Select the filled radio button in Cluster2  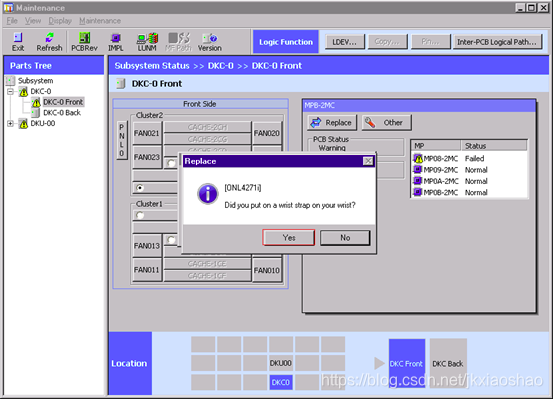(x=140, y=188)
